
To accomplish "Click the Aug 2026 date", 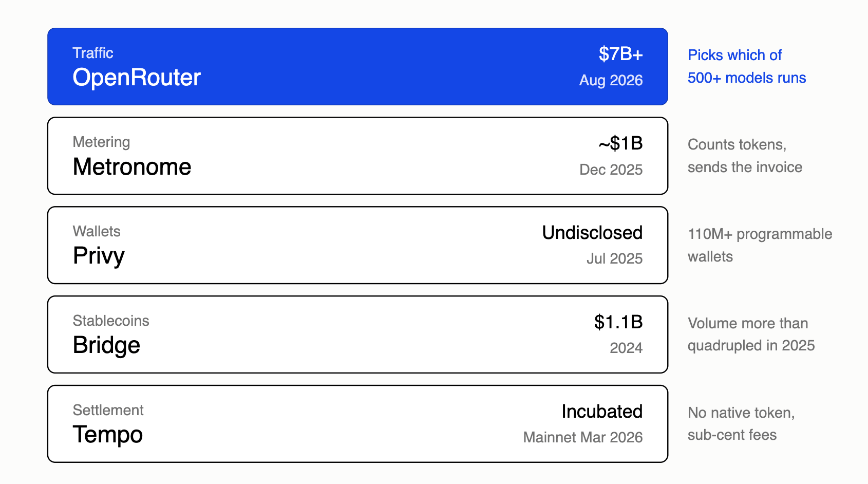I will [x=611, y=81].
